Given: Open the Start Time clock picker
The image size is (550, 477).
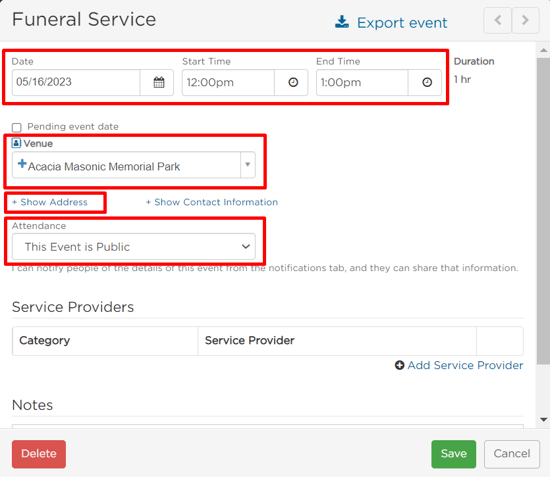Looking at the screenshot, I should 293,82.
